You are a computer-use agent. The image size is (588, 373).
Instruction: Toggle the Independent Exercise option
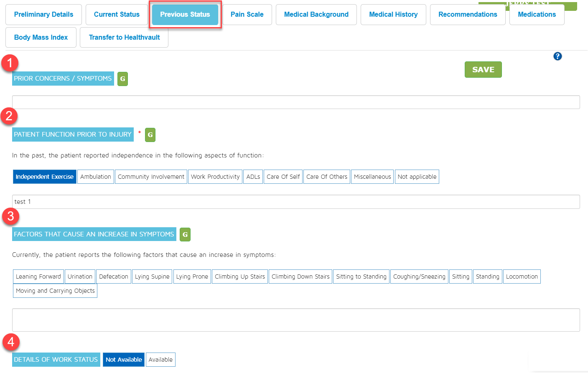tap(45, 177)
